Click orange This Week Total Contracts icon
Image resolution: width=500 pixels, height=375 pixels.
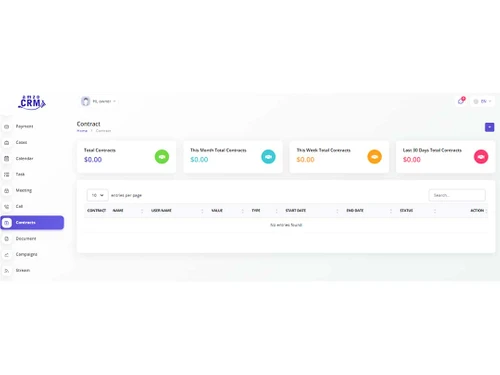click(375, 157)
